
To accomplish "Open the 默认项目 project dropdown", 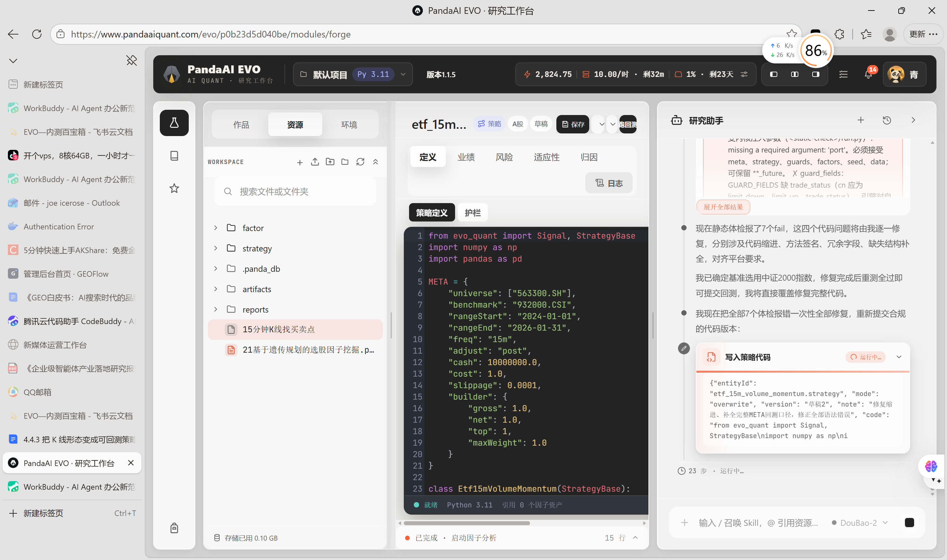I will click(352, 74).
